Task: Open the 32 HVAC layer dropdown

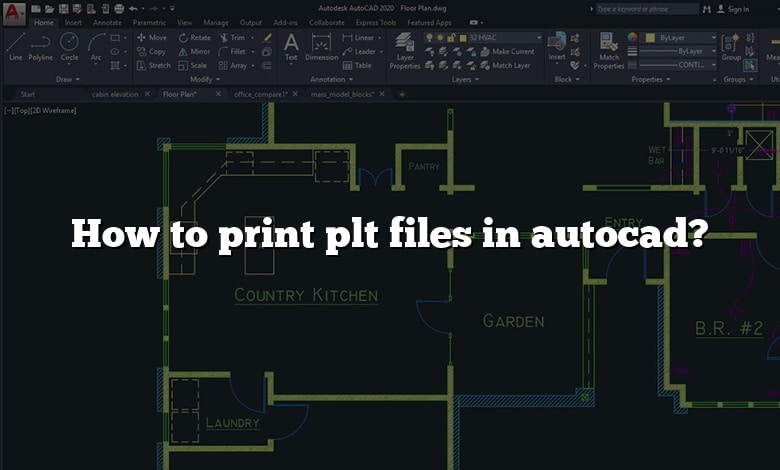Action: (x=483, y=38)
